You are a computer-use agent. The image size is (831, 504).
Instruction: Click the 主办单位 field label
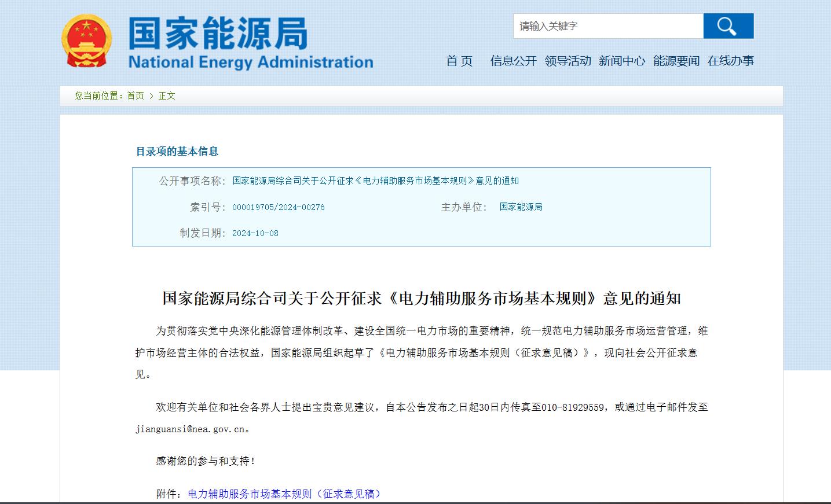[464, 207]
